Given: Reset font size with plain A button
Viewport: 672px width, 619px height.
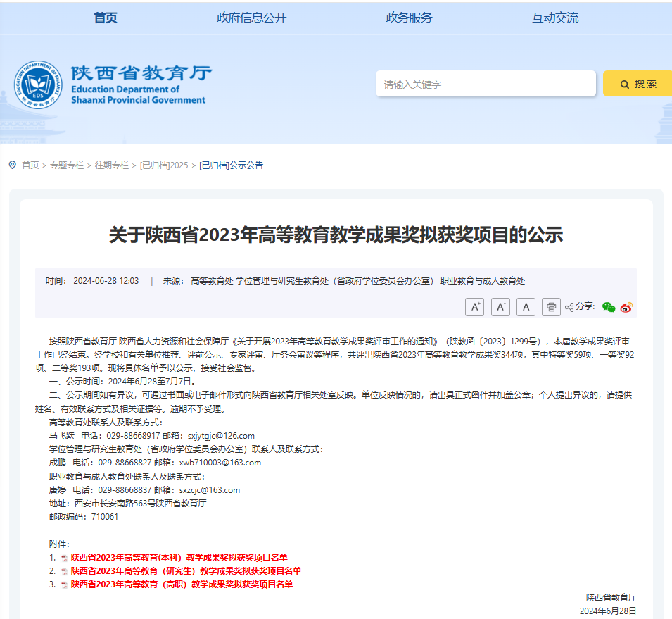Looking at the screenshot, I should tap(526, 307).
